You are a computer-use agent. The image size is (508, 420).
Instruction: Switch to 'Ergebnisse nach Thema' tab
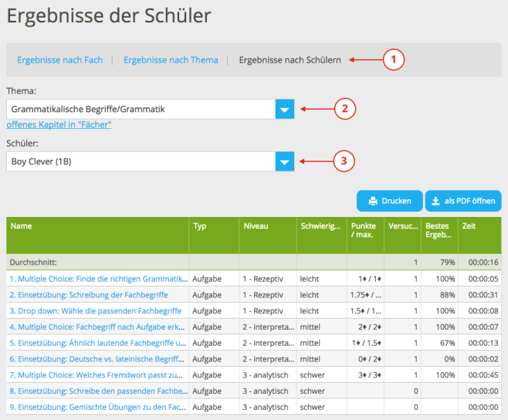pyautogui.click(x=171, y=59)
